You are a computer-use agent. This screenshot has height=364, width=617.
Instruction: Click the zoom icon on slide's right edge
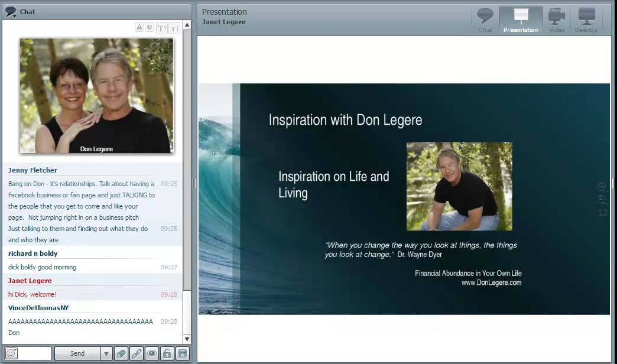point(602,199)
